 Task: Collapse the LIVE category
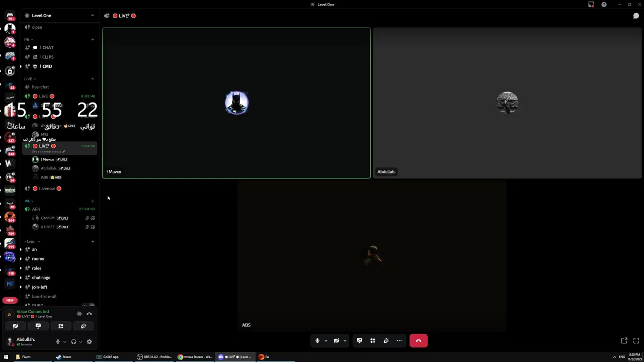point(30,78)
